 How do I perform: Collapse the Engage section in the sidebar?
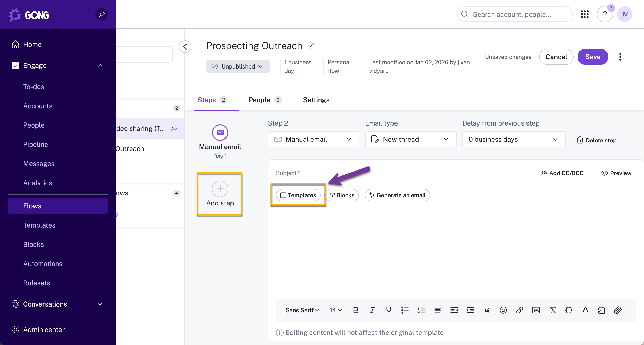(100, 65)
